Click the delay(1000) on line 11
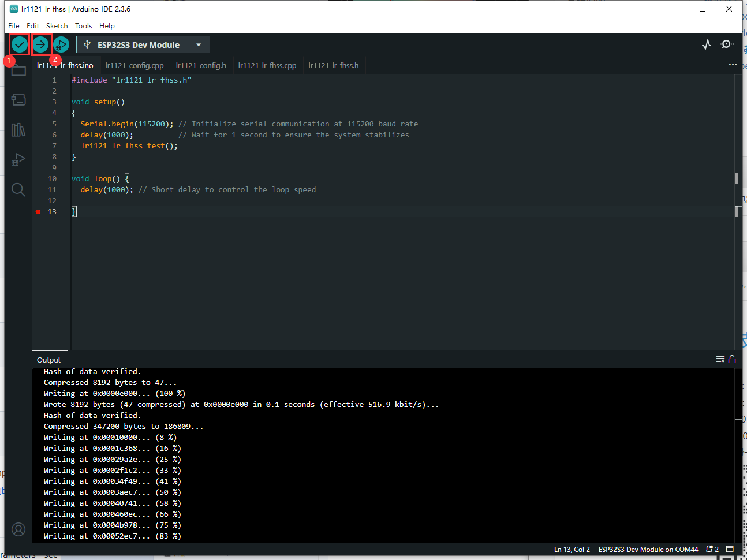Viewport: 747px width, 560px height. click(x=107, y=190)
